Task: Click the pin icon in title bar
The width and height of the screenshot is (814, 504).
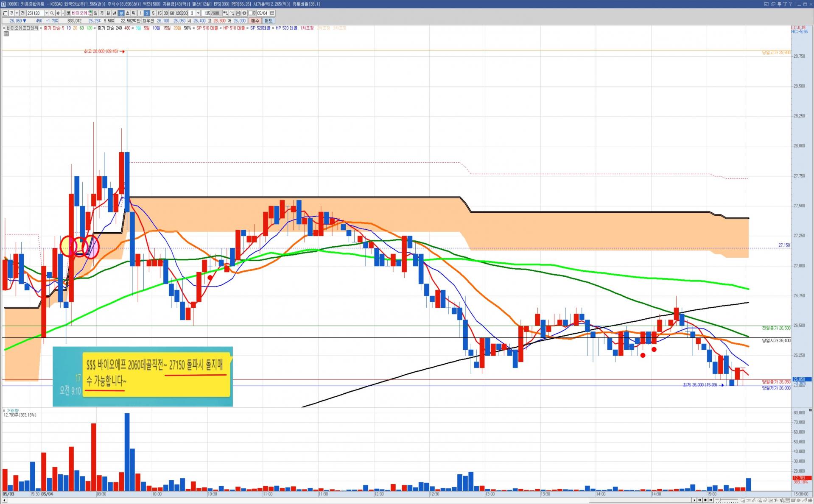Action: 779,4
